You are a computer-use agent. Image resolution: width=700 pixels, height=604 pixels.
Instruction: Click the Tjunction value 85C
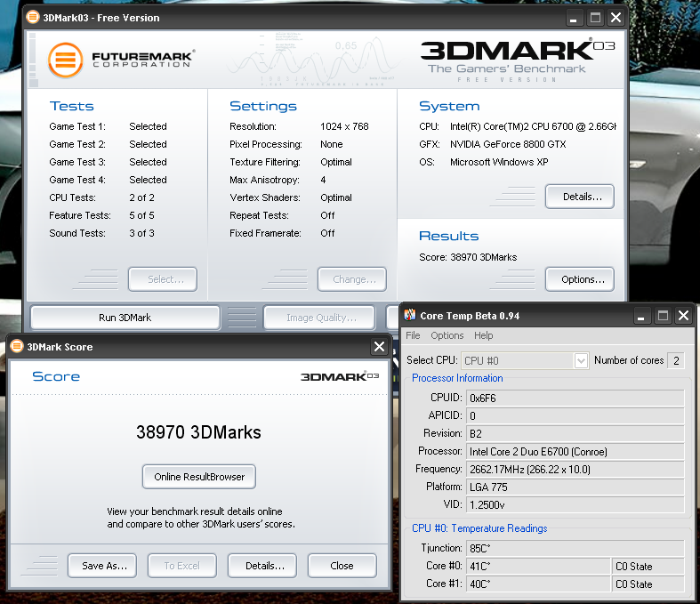pyautogui.click(x=575, y=548)
